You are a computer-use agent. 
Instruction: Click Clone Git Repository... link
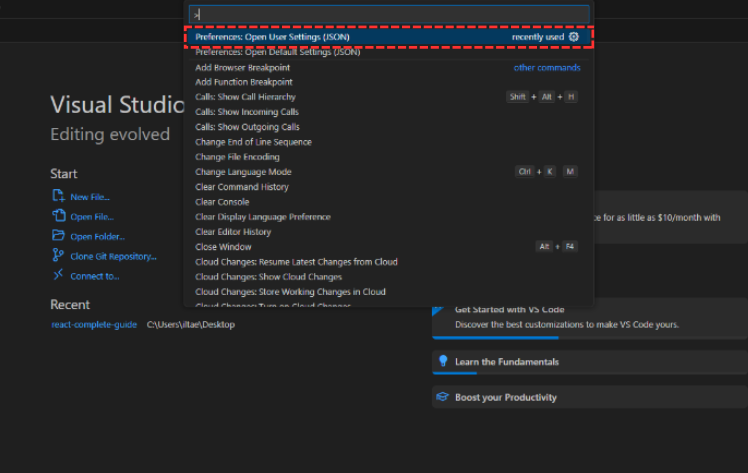113,257
